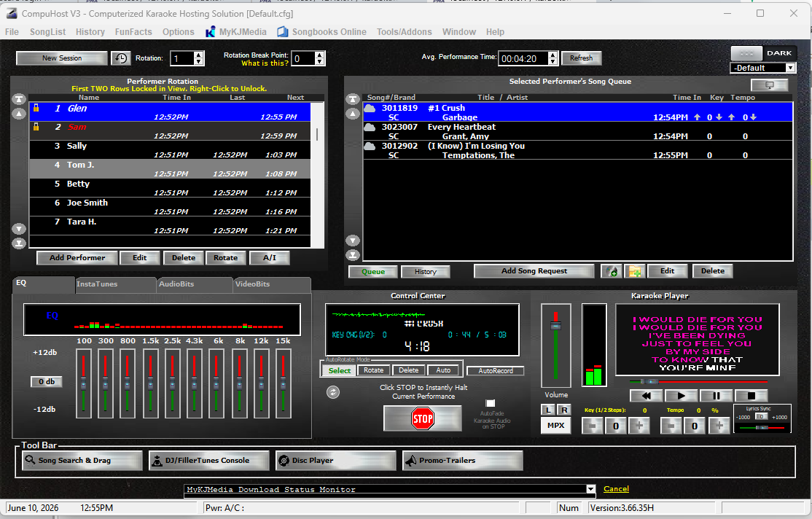Click the Cancel download link
Screen dimensions: 812x519
point(616,489)
